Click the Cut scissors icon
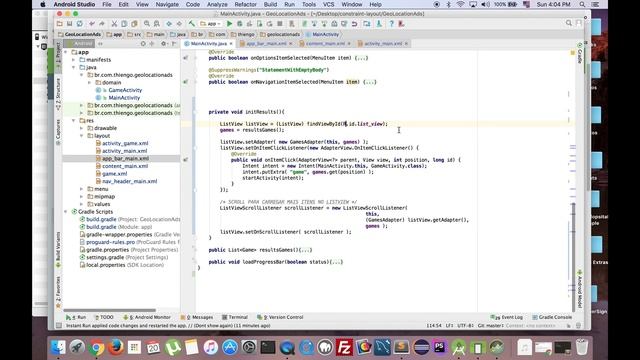640x360 pixels. 114,24
